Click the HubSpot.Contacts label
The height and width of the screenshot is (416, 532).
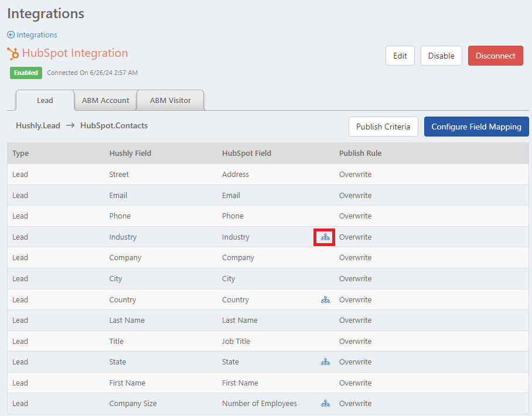click(114, 125)
